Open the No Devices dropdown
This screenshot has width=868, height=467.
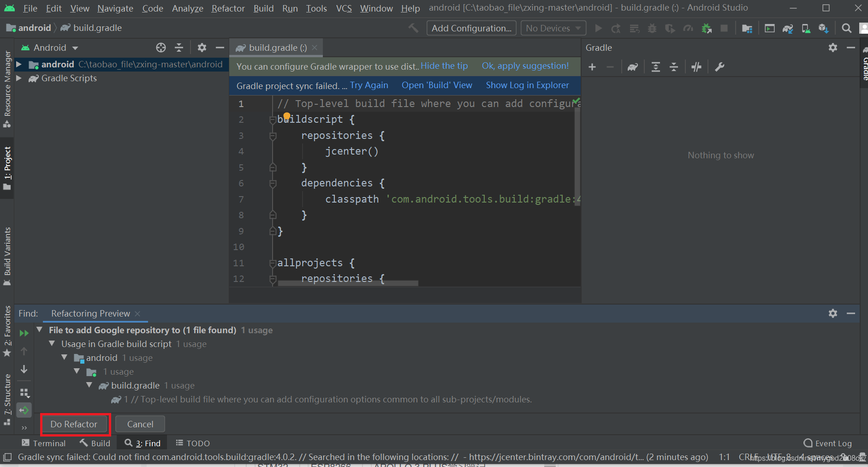553,28
